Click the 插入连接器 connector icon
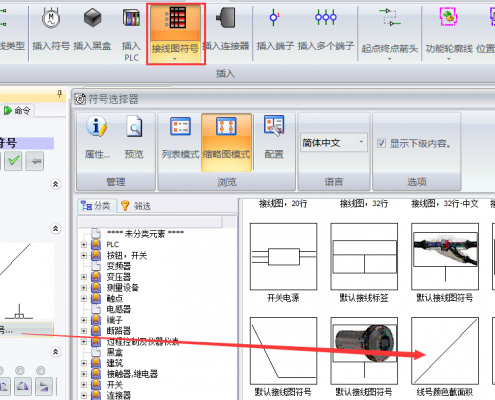The width and height of the screenshot is (495, 400). (x=226, y=18)
